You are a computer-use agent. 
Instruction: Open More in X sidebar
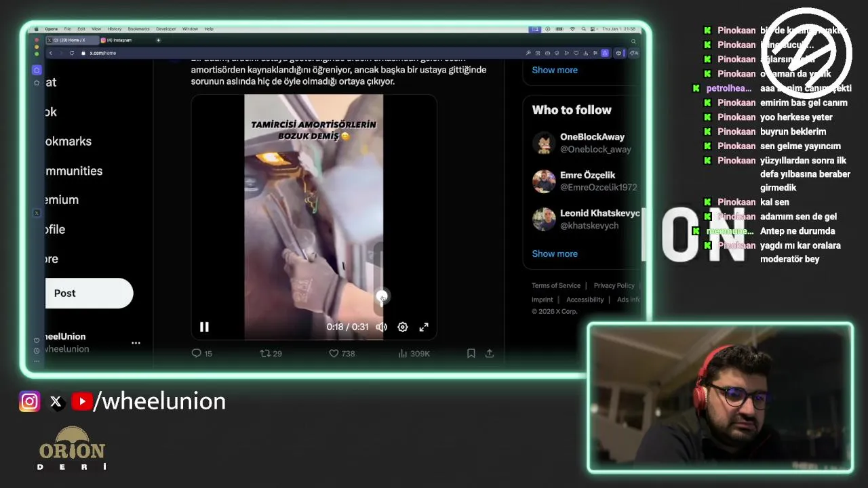point(52,259)
